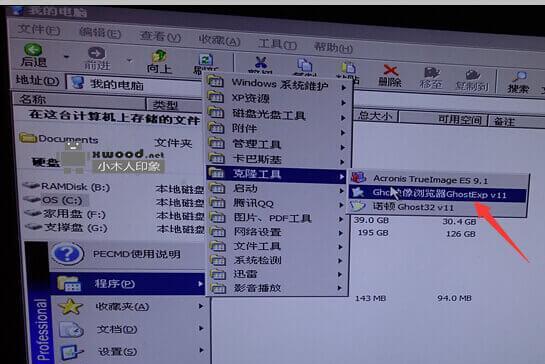Click the red Delete (删除) icon
The image size is (545, 364).
[390, 70]
